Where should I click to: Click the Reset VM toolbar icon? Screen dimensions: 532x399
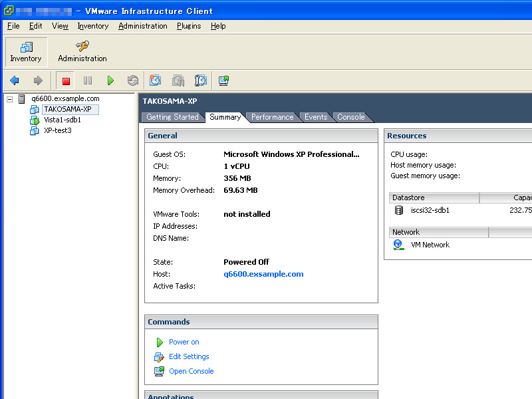pos(132,80)
